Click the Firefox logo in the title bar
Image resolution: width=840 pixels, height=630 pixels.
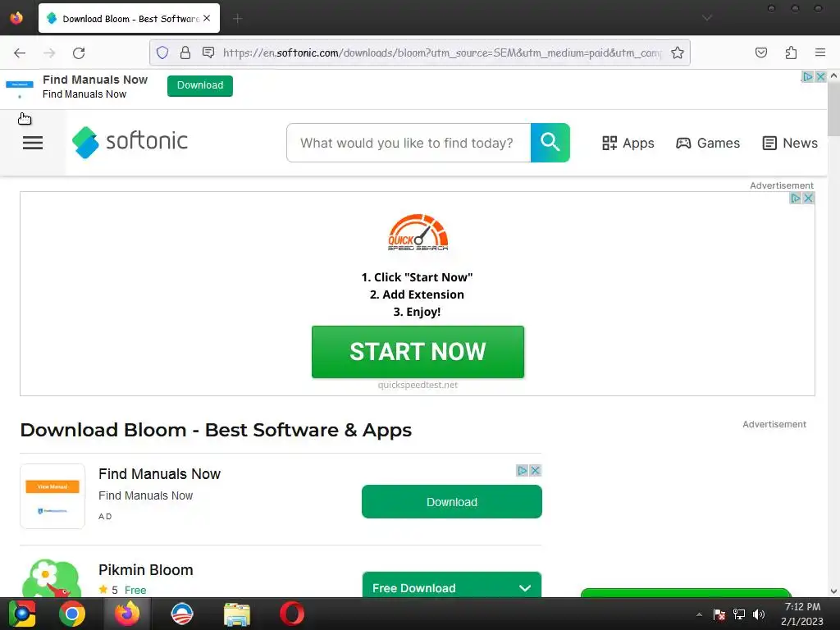point(16,18)
